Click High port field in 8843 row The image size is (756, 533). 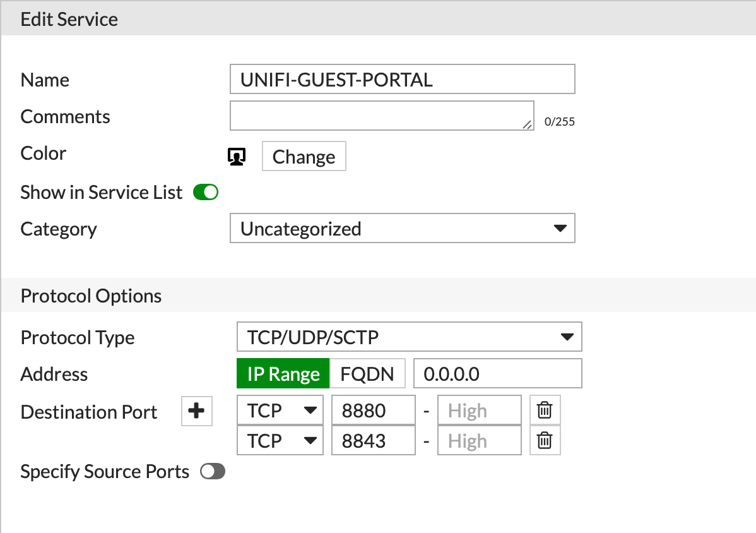pyautogui.click(x=479, y=440)
